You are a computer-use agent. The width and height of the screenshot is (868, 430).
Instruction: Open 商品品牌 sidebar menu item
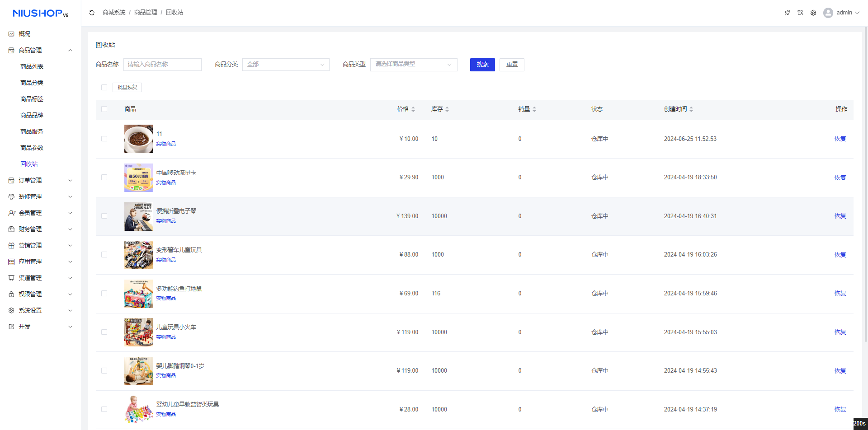[32, 115]
